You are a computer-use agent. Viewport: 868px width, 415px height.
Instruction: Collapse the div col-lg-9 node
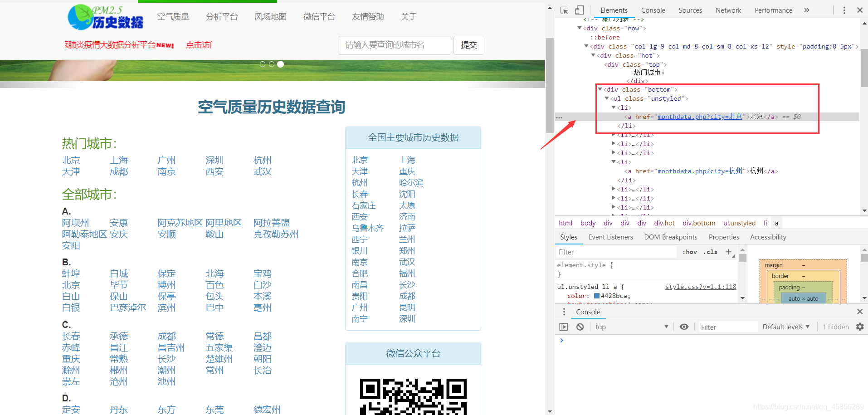586,46
